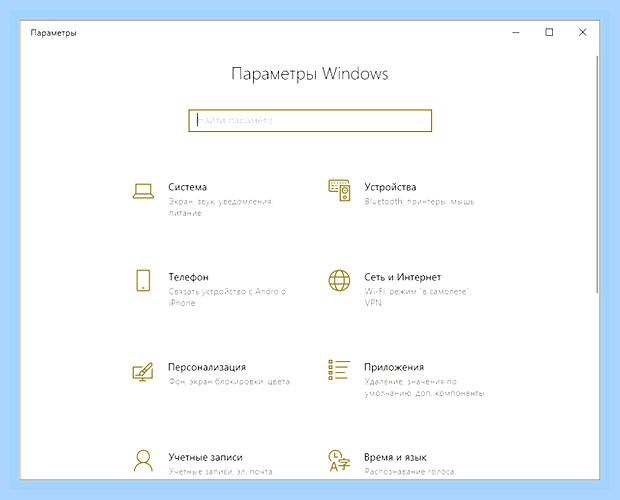Click the Связать устройство с Android description
Screen dimensions: 620x500
(x=228, y=297)
